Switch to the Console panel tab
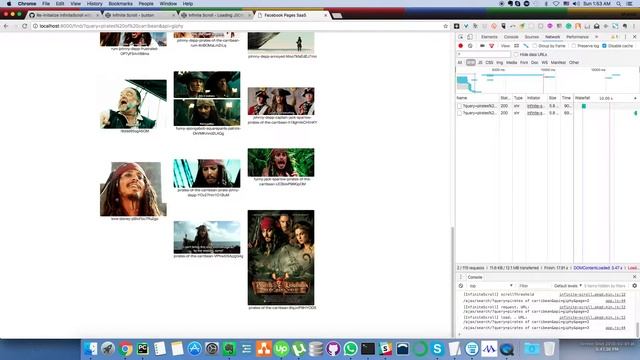Image resolution: width=640 pixels, height=360 pixels. [511, 37]
